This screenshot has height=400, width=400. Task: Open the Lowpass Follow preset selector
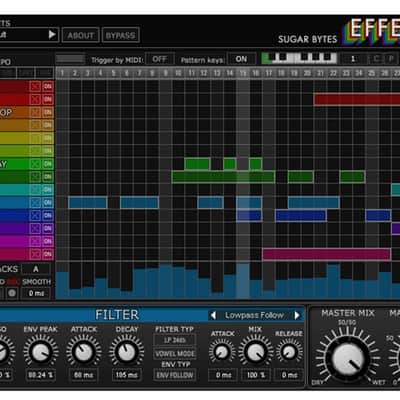255,315
